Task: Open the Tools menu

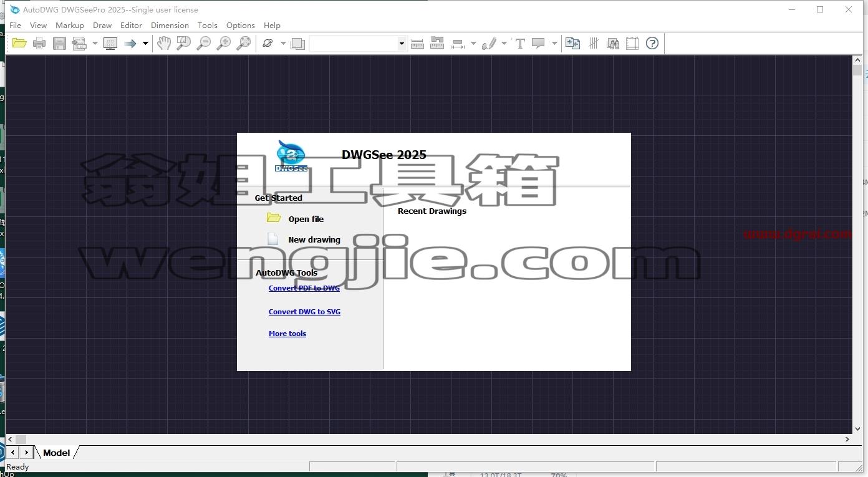Action: 208,25
